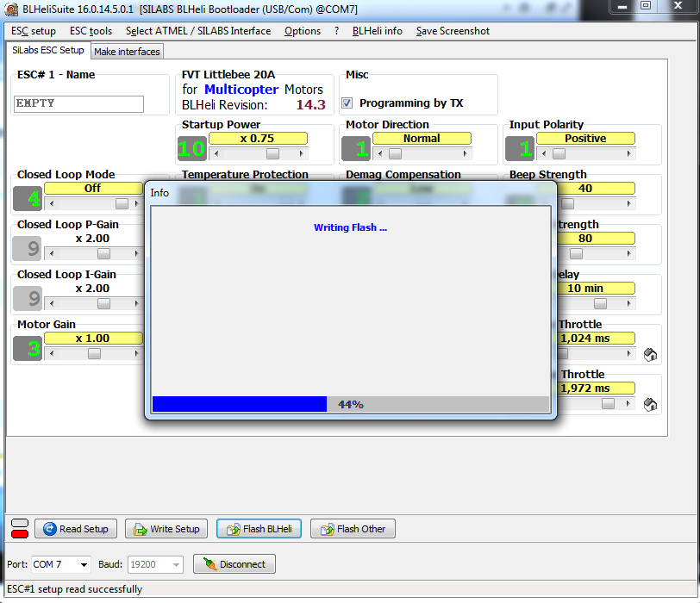
Task: Click the Motor Gain indicator showing 3
Action: click(28, 348)
